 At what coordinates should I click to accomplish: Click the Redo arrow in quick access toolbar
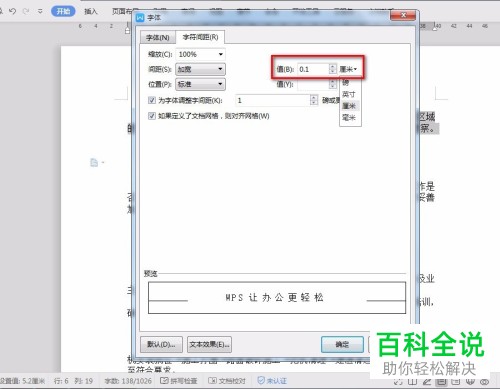point(26,11)
